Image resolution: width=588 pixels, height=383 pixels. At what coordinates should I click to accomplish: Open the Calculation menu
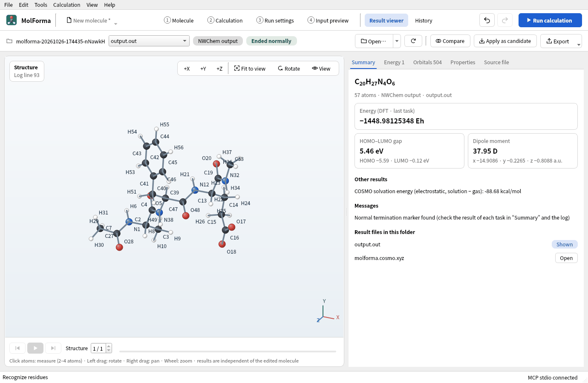[66, 5]
